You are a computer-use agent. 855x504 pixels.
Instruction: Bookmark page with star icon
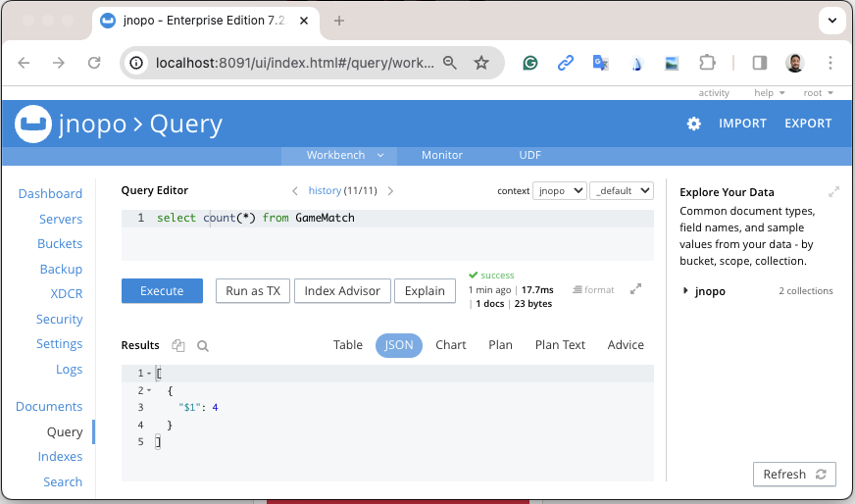point(480,63)
